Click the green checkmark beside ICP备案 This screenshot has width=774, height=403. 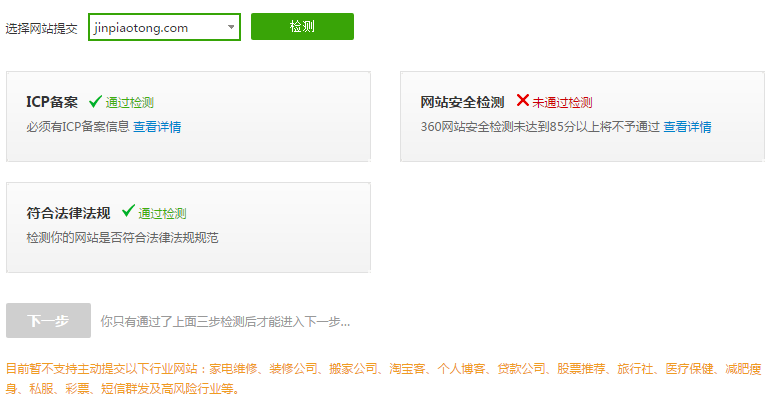point(95,101)
